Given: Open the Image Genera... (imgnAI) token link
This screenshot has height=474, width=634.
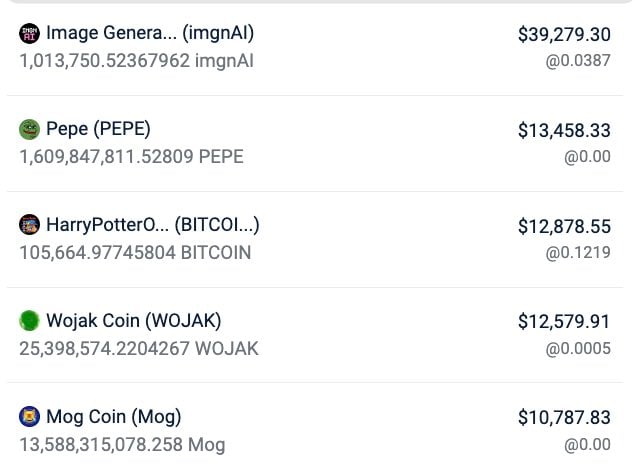Looking at the screenshot, I should click(149, 33).
